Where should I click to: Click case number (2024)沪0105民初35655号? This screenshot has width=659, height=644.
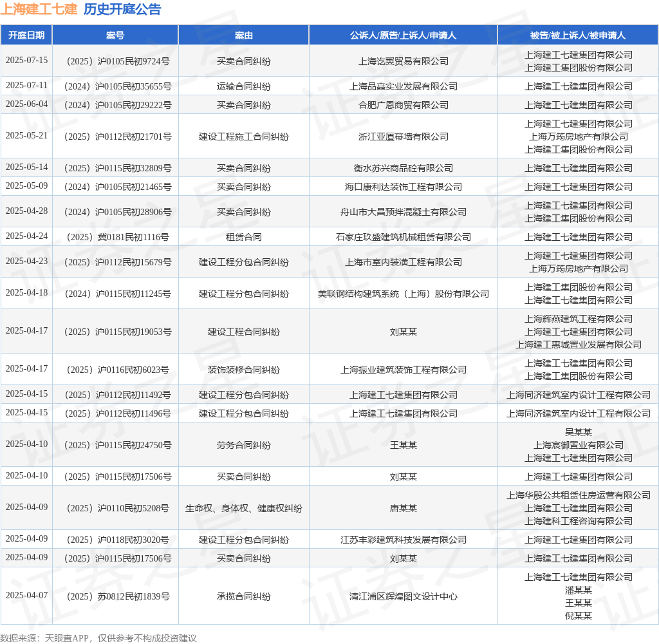pos(118,87)
